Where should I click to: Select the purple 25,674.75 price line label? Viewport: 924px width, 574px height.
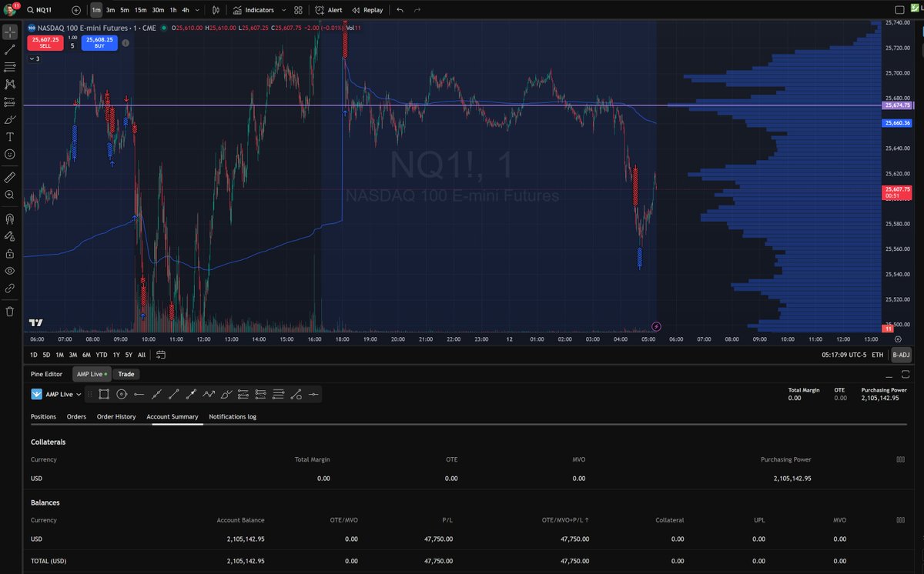[x=898, y=105]
